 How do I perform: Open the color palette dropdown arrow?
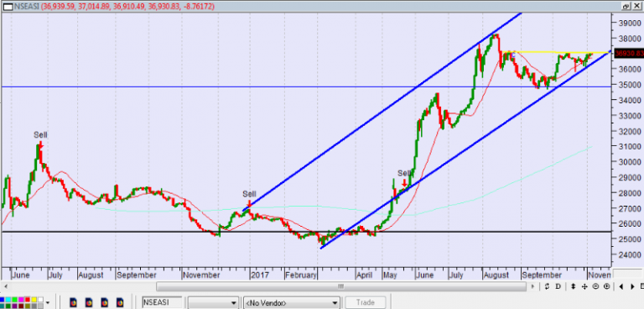tap(48, 302)
